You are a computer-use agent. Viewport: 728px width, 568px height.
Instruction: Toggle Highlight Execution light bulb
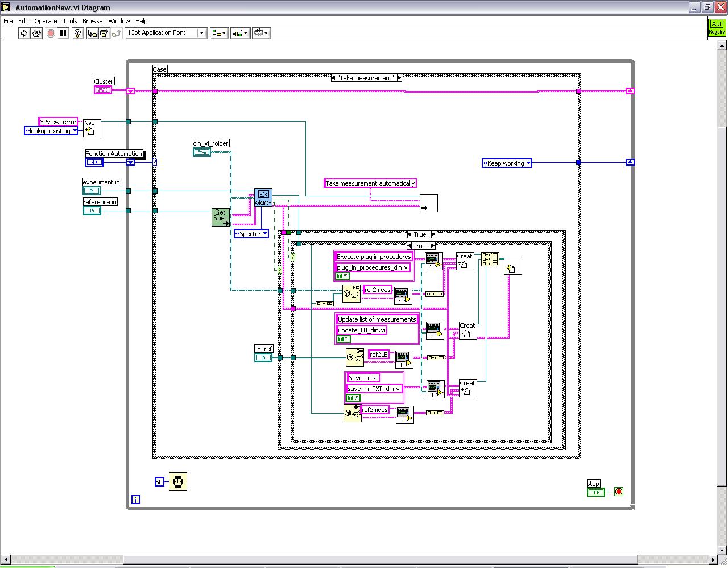[78, 33]
